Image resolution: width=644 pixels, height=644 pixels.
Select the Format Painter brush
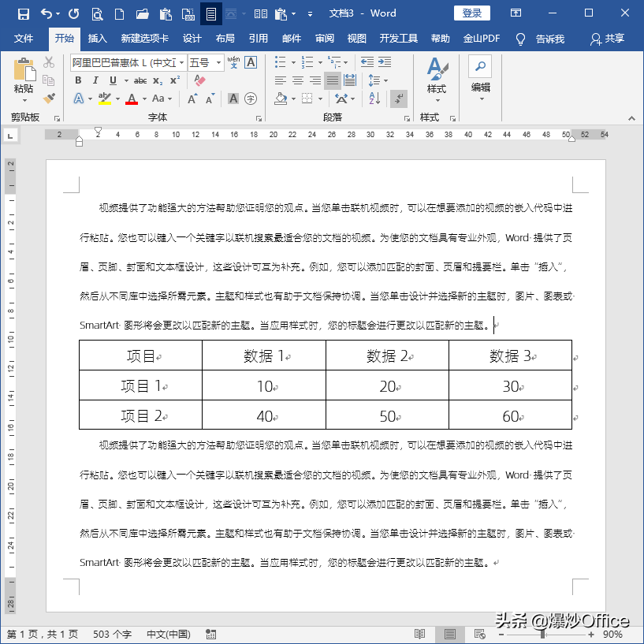pyautogui.click(x=49, y=99)
